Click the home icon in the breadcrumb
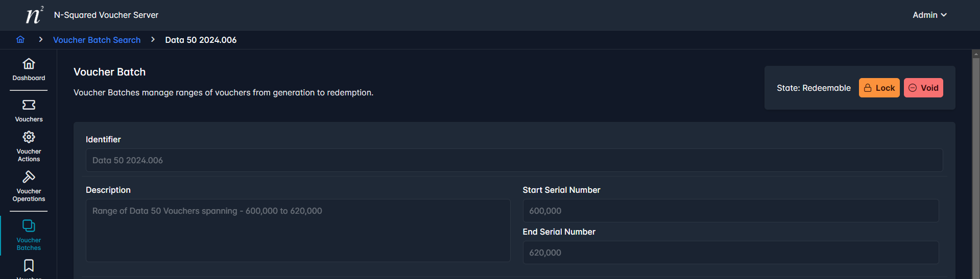 pos(20,39)
